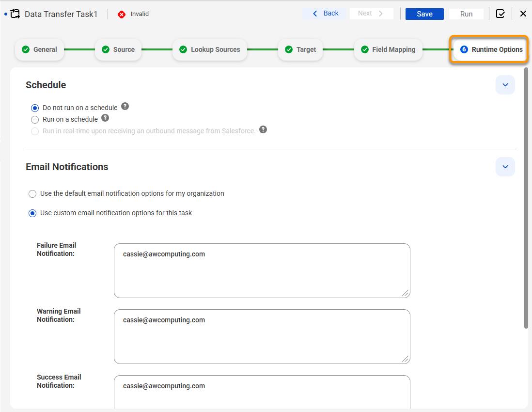Go to the General step
The width and height of the screenshot is (532, 412).
pos(39,49)
